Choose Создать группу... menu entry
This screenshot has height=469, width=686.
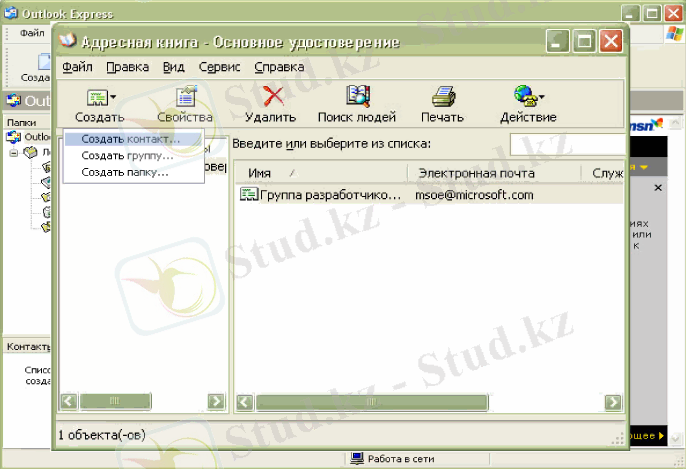coord(127,155)
